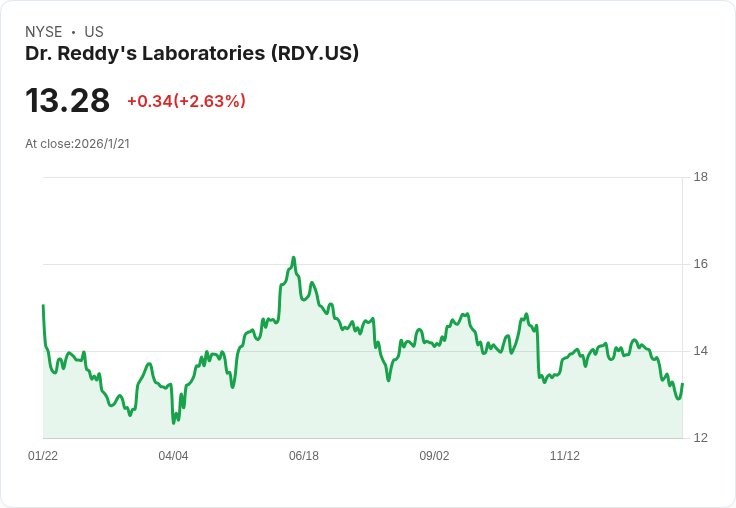
Task: Click the sharp drop in the line after 11/12
Action: (x=538, y=350)
